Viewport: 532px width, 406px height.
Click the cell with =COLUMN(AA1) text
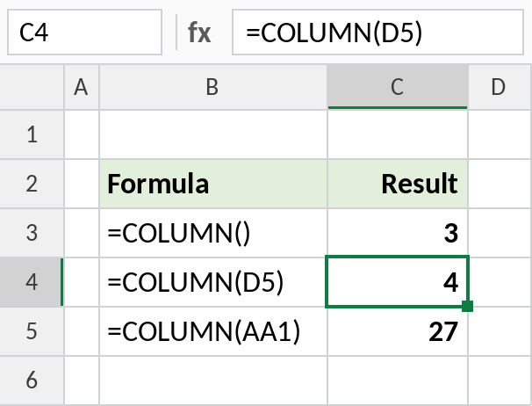tap(213, 331)
